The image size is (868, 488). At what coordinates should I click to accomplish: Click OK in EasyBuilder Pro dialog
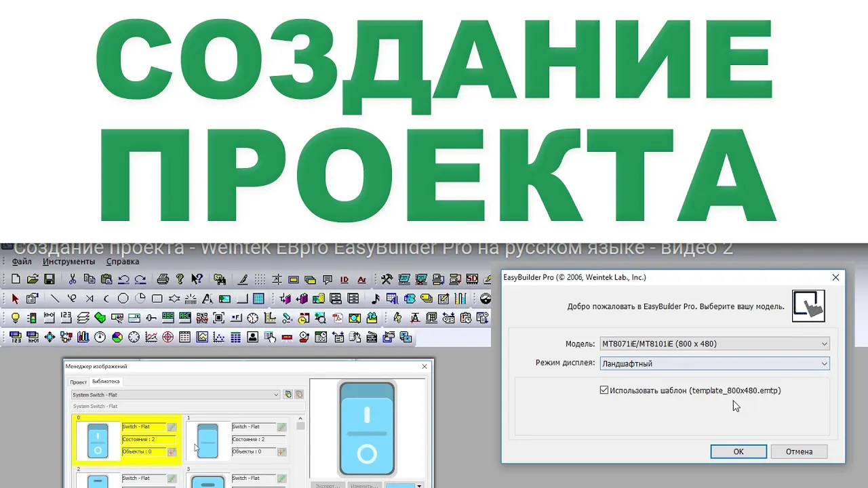[738, 451]
